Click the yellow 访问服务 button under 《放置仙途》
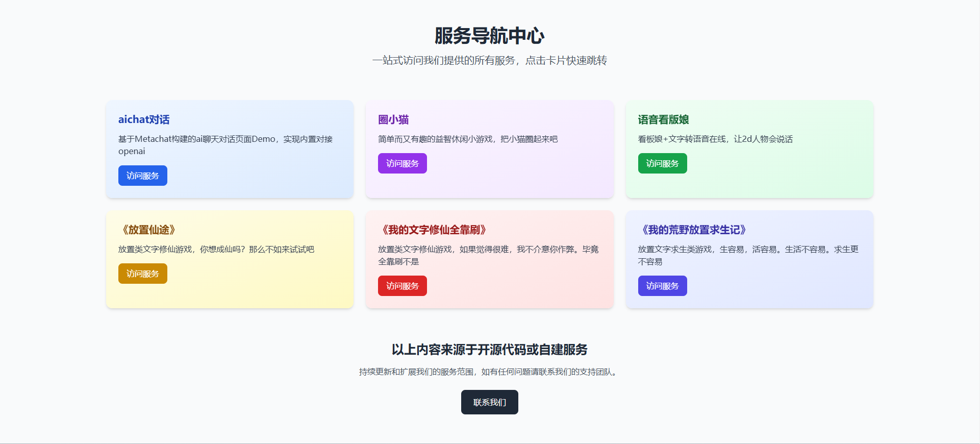Screen dimensions: 980x444 (x=142, y=274)
